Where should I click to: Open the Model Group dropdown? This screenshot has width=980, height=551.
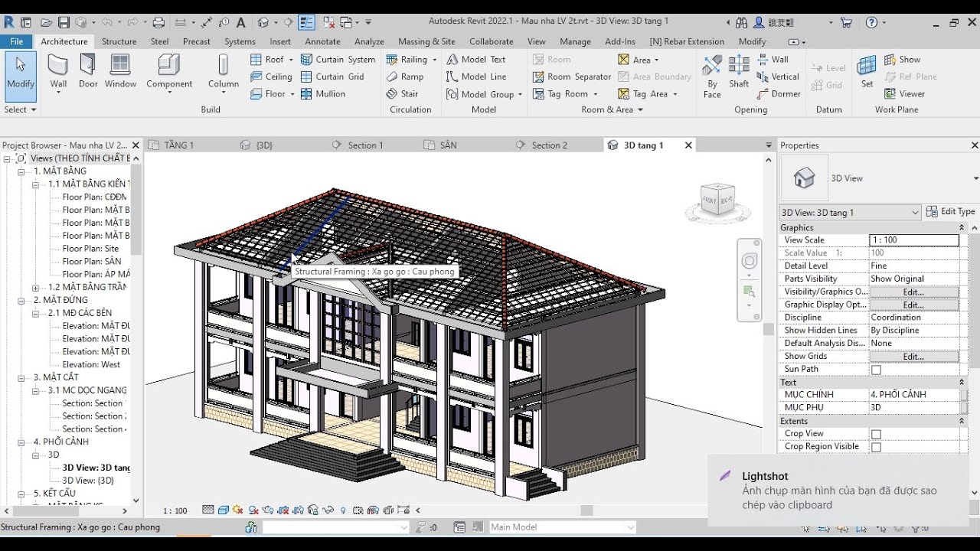520,94
